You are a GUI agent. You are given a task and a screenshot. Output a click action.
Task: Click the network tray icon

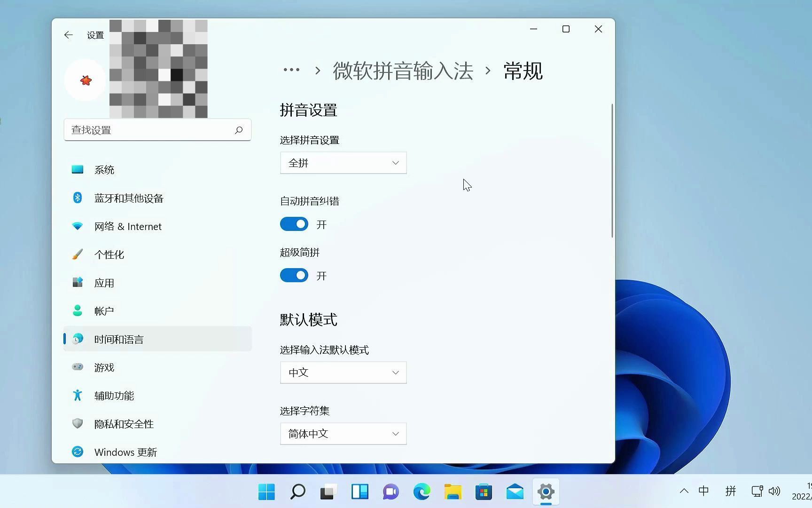(757, 491)
